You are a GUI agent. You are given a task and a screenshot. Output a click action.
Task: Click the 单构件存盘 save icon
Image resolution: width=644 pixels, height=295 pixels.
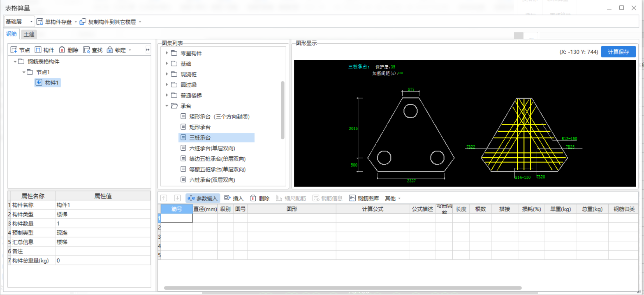(40, 22)
